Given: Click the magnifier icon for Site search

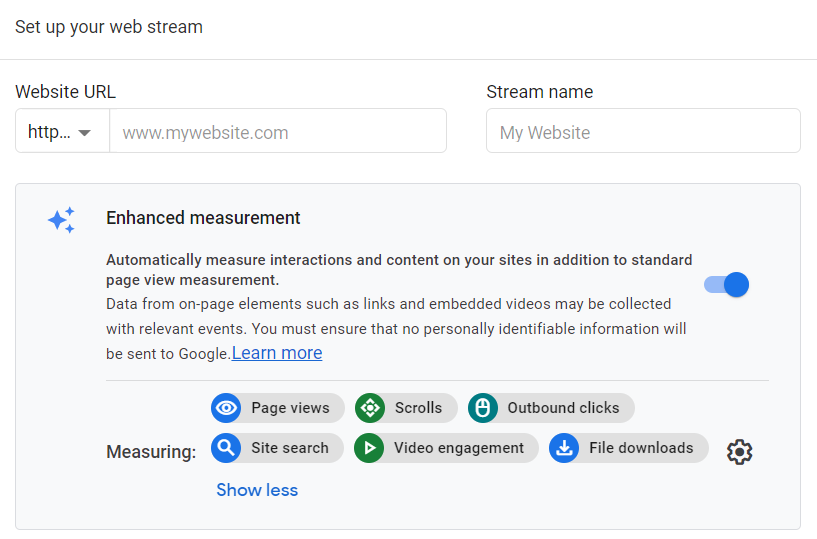Looking at the screenshot, I should click(227, 448).
